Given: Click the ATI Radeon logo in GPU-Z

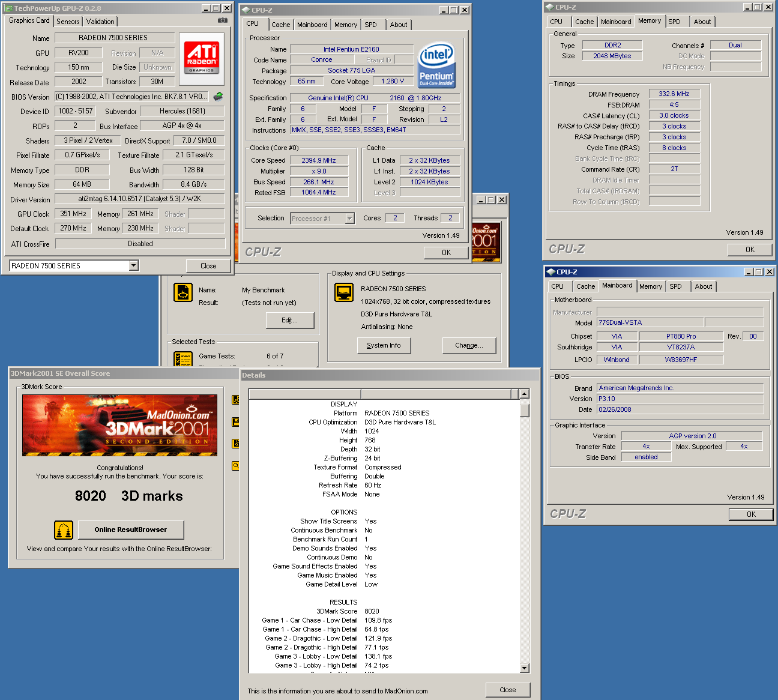Looking at the screenshot, I should click(202, 58).
